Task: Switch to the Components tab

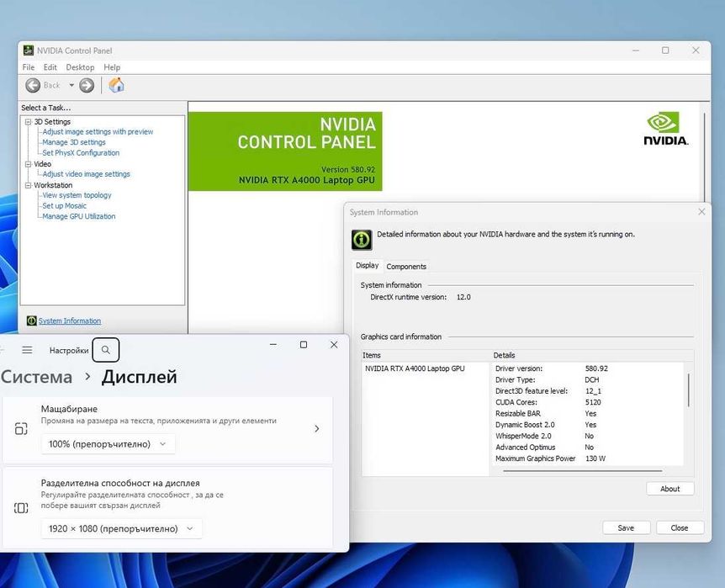Action: 406,267
